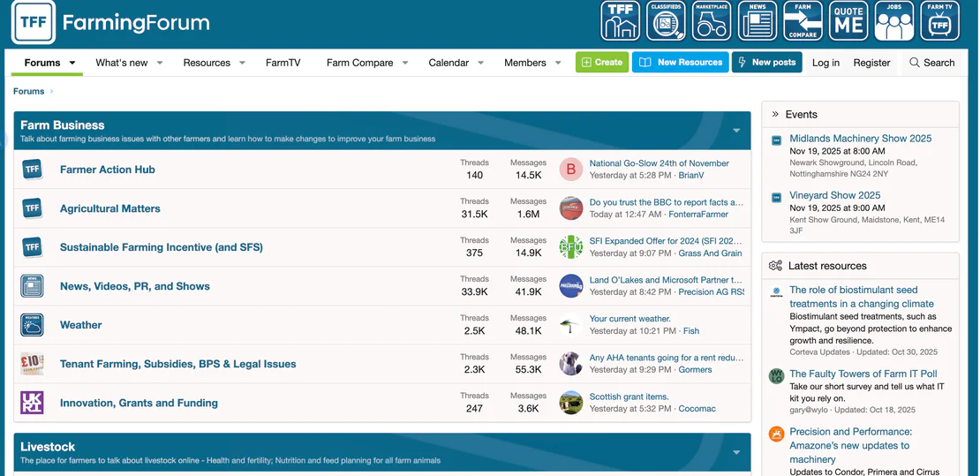Click the Midlands Machinery Show calendar icon

[x=776, y=140]
